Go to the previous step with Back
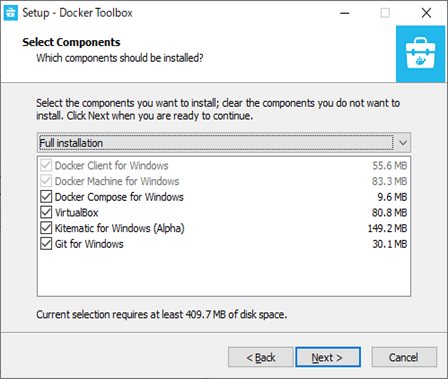The width and height of the screenshot is (448, 379). coord(261,357)
